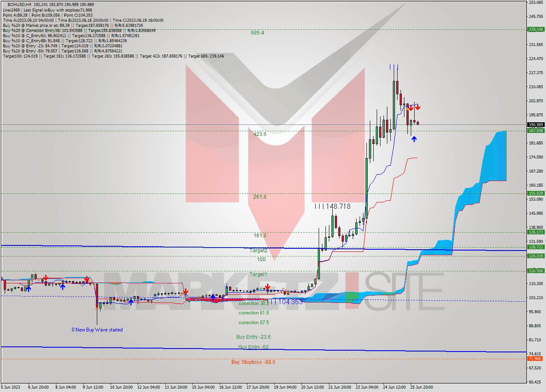Click the '13 Jun 20:00' time label
The width and height of the screenshot is (546, 392).
[175, 387]
